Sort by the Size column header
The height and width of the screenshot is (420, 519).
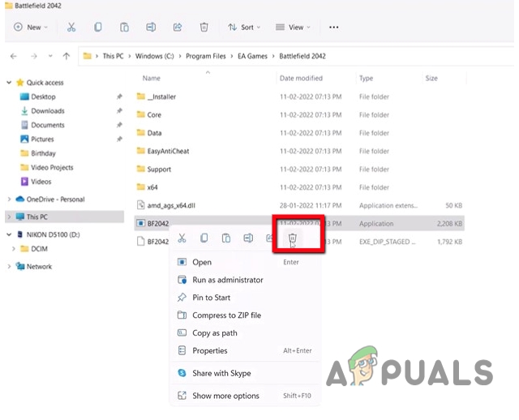431,79
